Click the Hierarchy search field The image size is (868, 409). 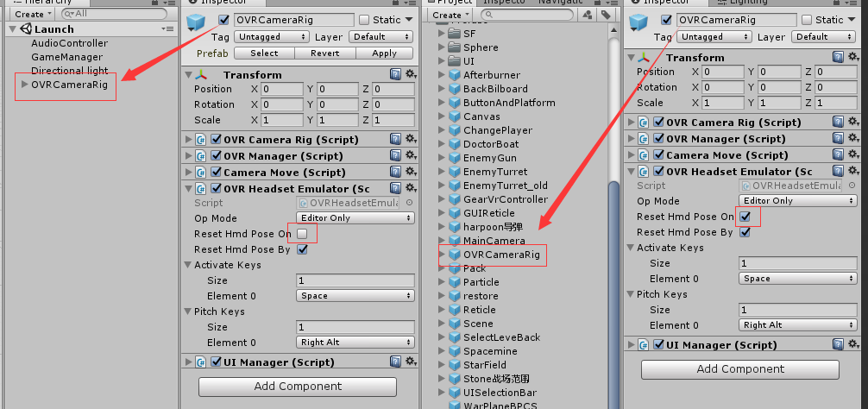tap(114, 13)
